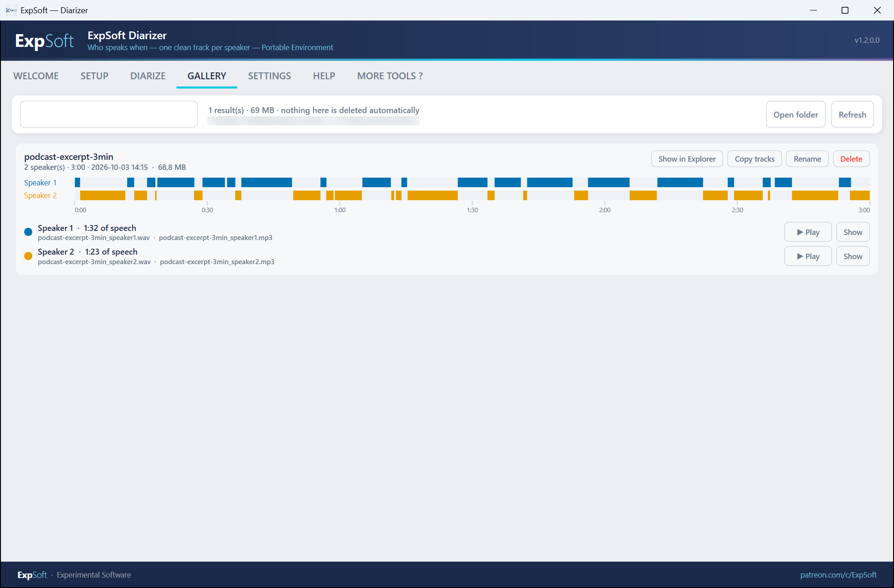
Task: Minimize the ExpSoft Diarizer window
Action: pos(813,10)
